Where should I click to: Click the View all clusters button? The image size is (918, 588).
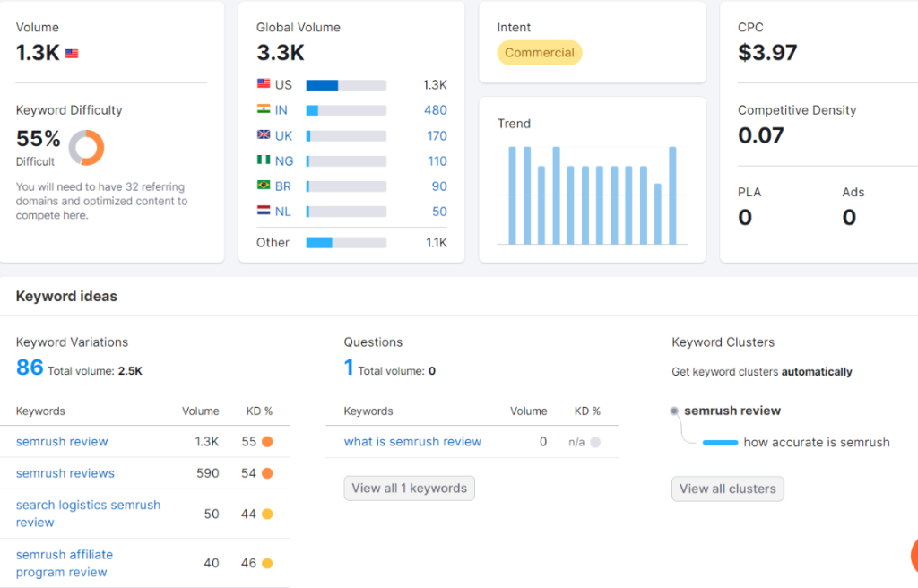click(727, 489)
